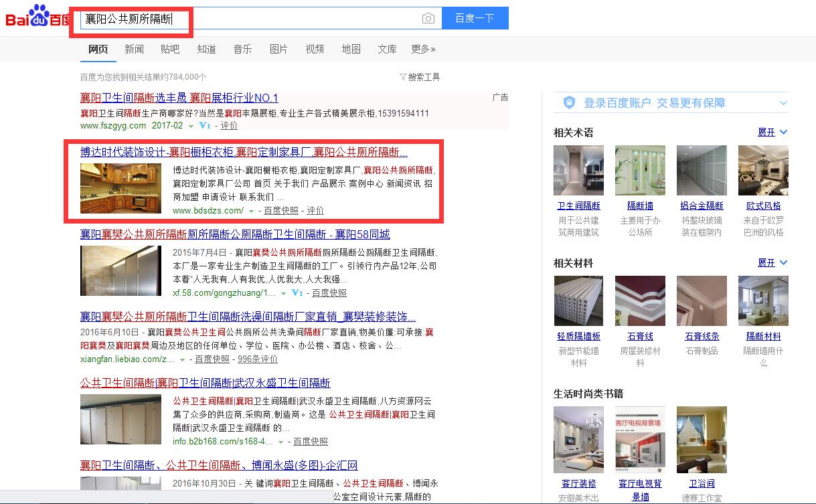This screenshot has height=504, width=816.
Task: Open 百度快照 for the info.b2b168.com result
Action: [311, 442]
